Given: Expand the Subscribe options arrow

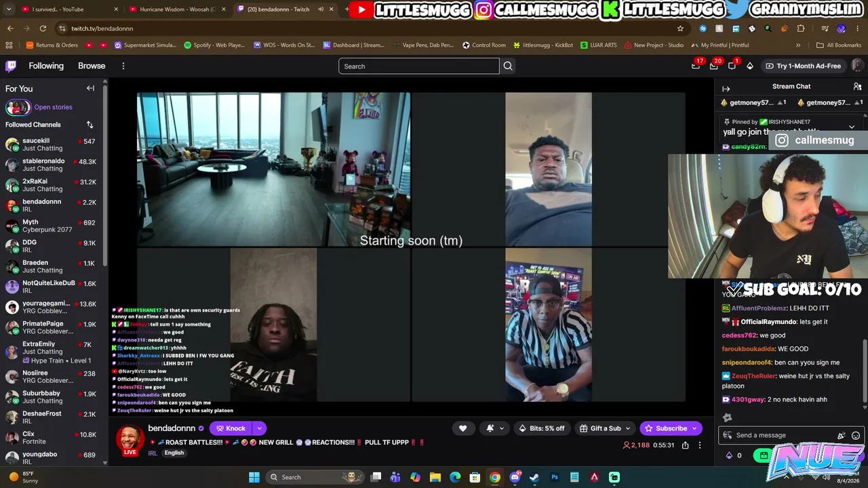Looking at the screenshot, I should (694, 428).
